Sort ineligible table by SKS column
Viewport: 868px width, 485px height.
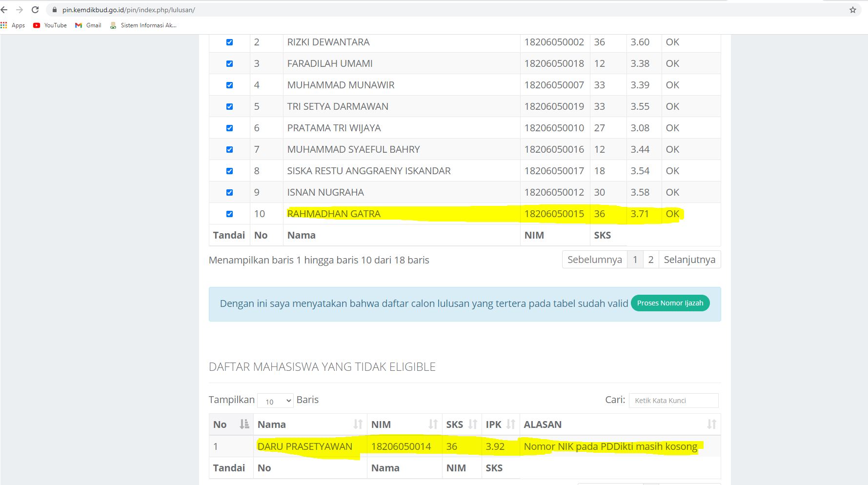(472, 424)
